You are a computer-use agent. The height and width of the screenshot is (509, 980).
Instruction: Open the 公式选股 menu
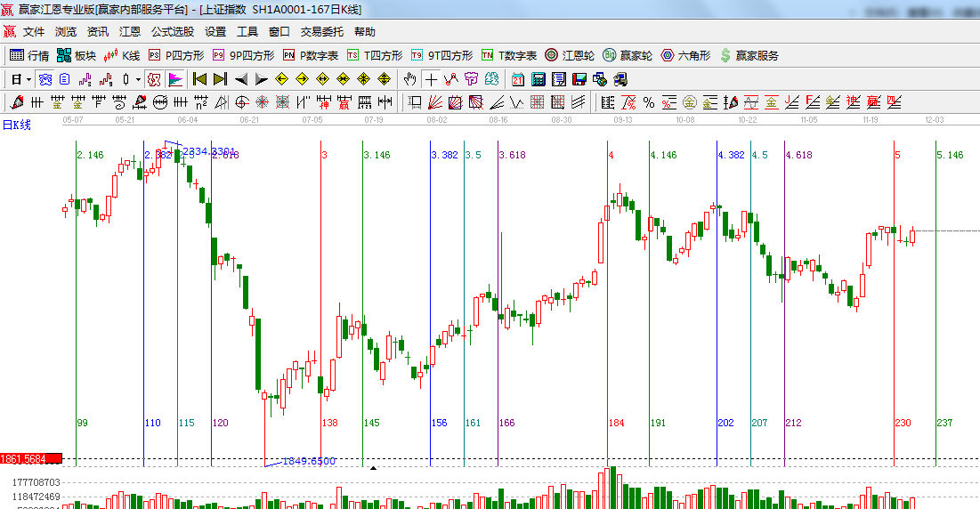(172, 31)
